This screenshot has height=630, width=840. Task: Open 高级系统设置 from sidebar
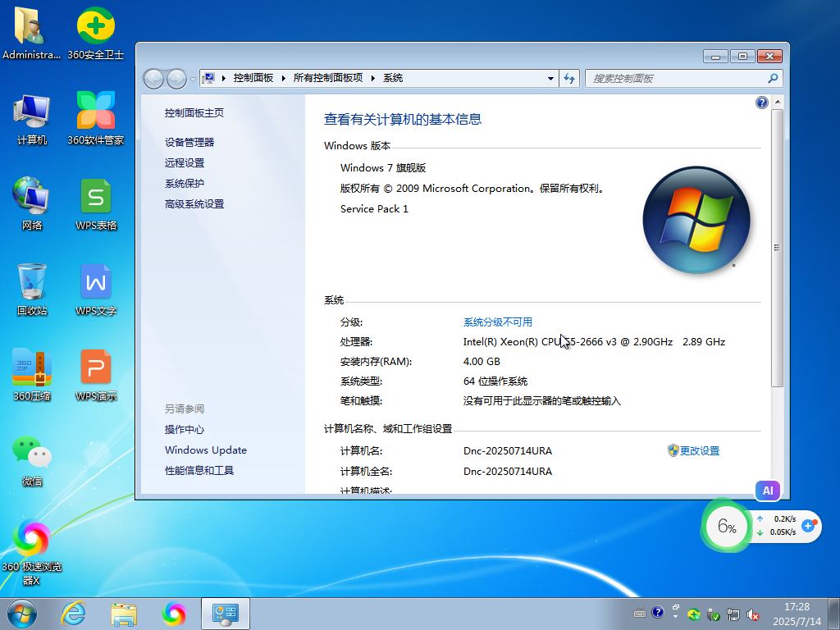point(194,203)
